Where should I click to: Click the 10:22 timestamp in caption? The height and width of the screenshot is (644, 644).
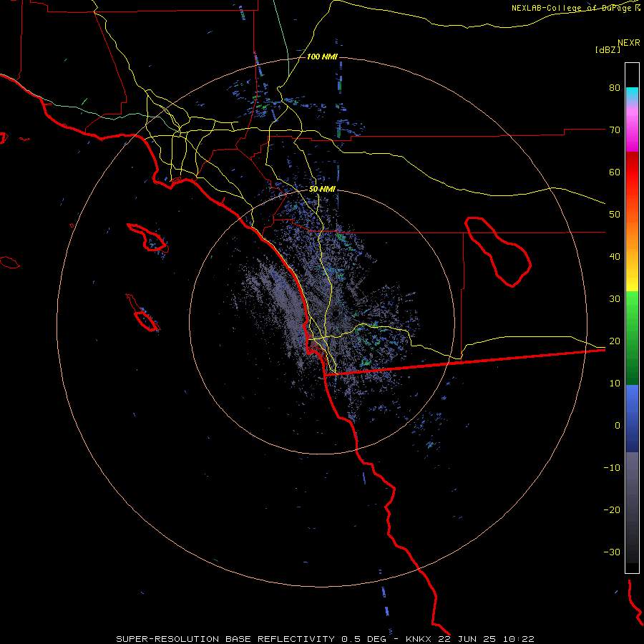click(x=518, y=639)
